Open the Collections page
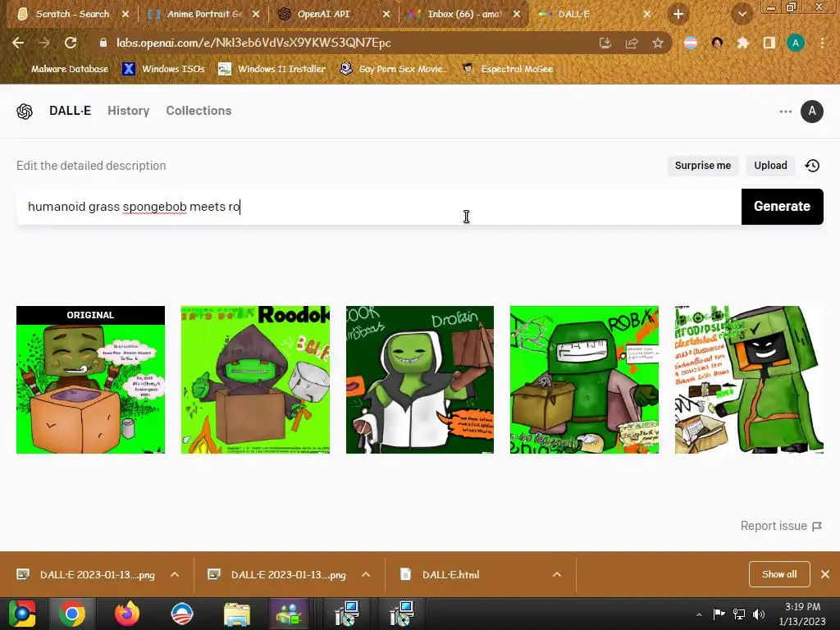840x630 pixels. tap(199, 111)
